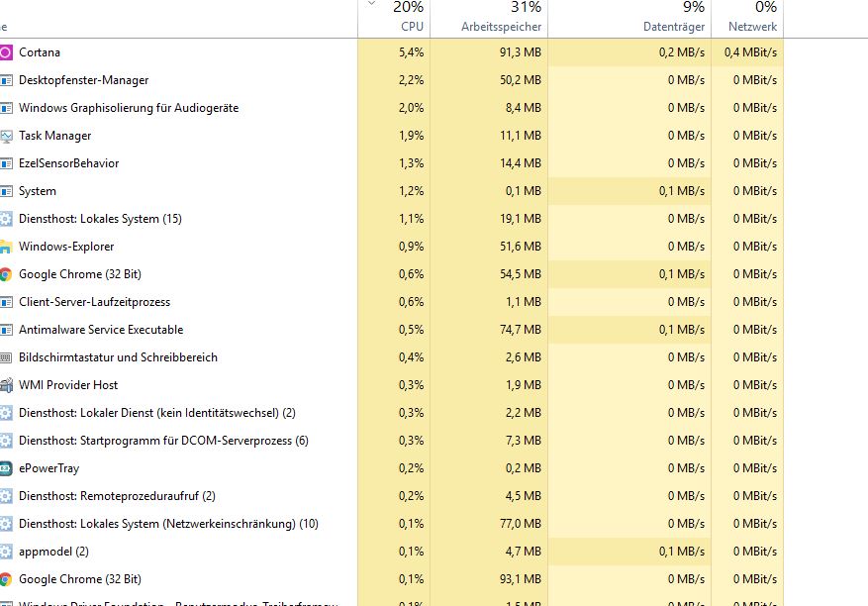Click the Desktopfenster-Manager process icon
This screenshot has height=606, width=868.
(x=6, y=80)
